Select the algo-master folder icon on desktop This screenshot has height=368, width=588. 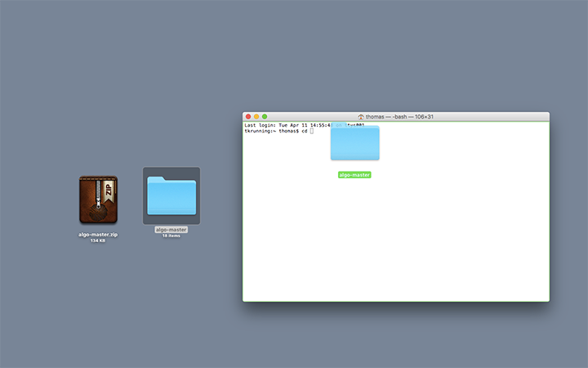[x=171, y=195]
